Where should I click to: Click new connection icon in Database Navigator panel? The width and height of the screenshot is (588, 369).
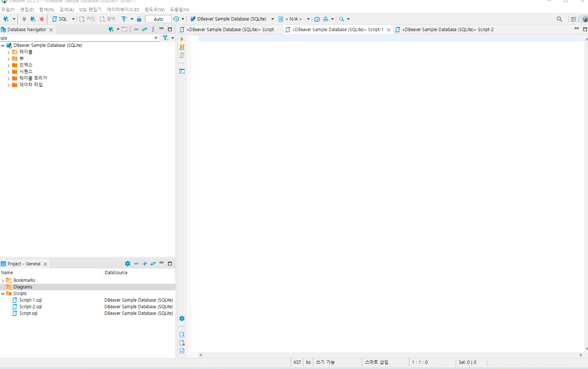coord(111,29)
